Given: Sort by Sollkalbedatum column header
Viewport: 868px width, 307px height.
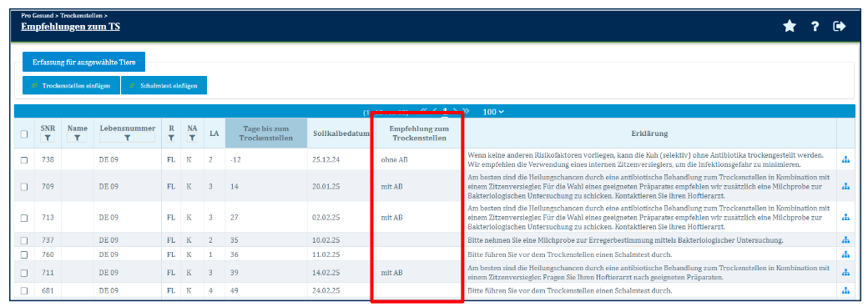Looking at the screenshot, I should (x=341, y=133).
